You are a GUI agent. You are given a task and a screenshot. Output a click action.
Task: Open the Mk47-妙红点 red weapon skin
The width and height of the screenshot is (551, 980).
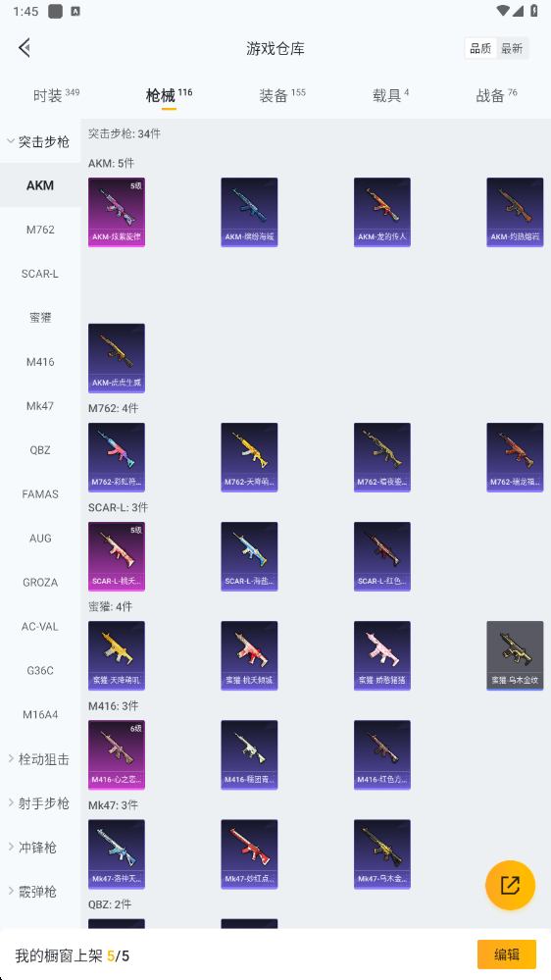point(249,853)
